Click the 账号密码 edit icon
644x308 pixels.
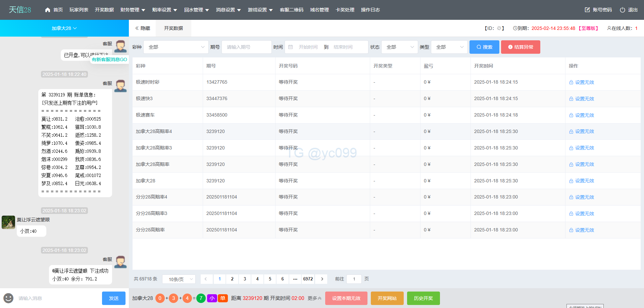(587, 10)
